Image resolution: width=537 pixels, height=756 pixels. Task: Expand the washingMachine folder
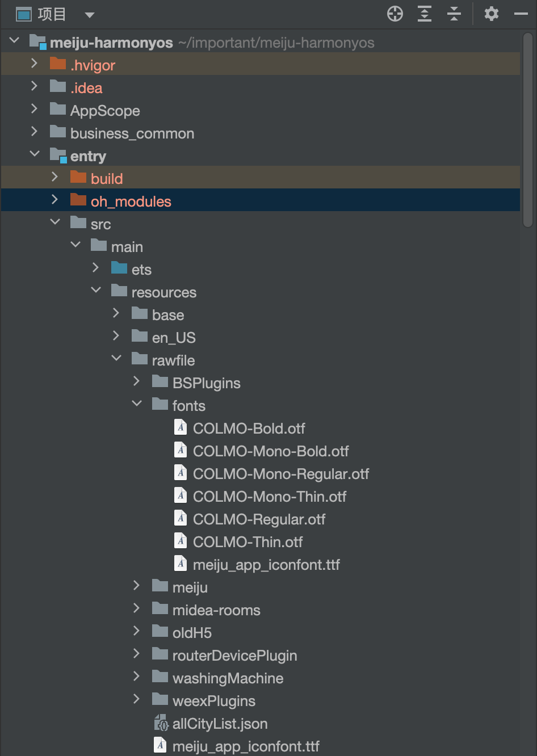coord(137,677)
